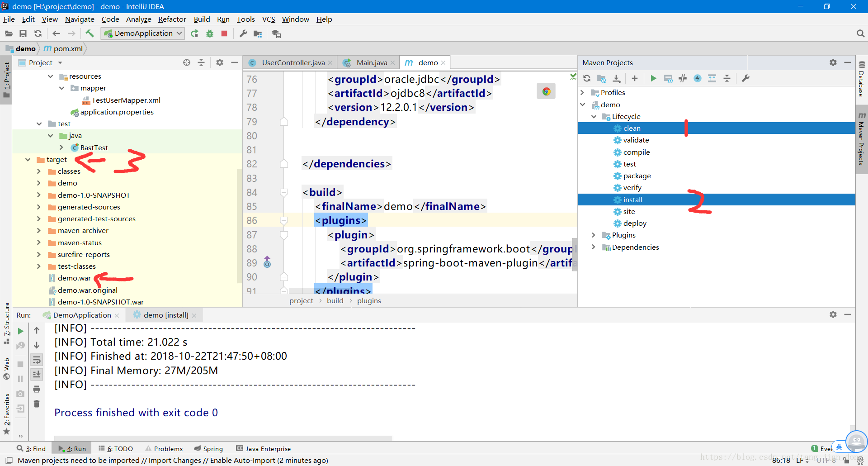Viewport: 868px width, 466px height.
Task: Click Collapse All in Maven panel
Action: pos(727,78)
